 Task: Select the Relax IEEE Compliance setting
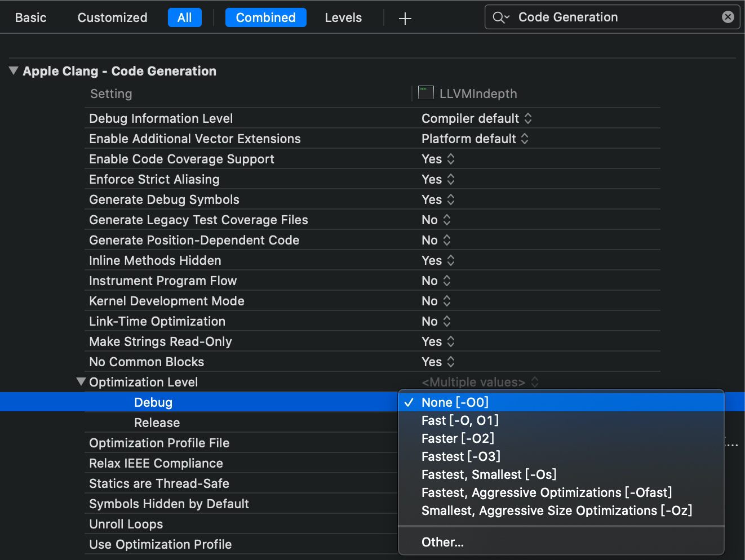[156, 463]
